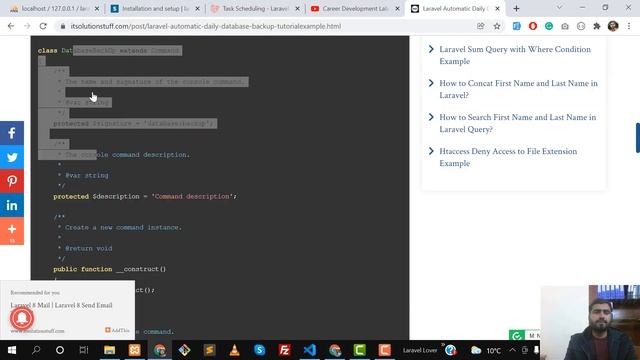Share the page on Twitter
This screenshot has height=360, width=640.
pos(12,157)
